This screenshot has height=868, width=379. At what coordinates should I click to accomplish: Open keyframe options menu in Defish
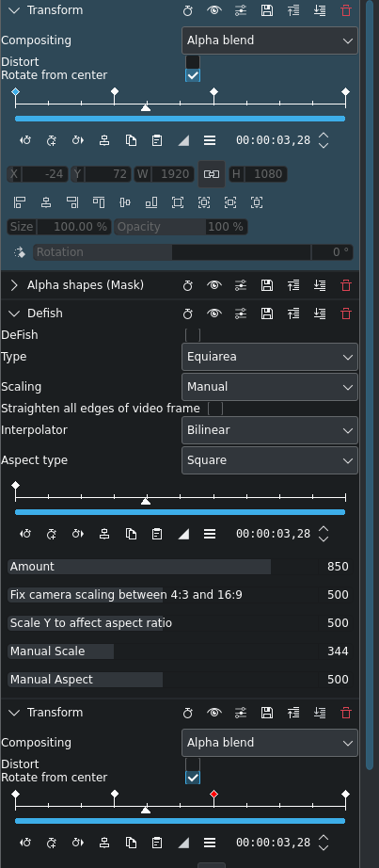coord(210,534)
